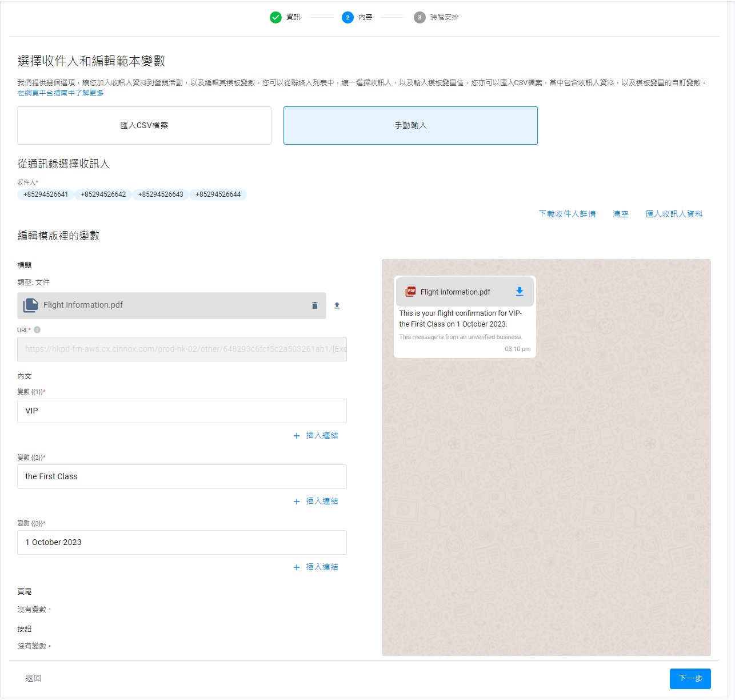
Task: Upload a new document via upload icon
Action: pyautogui.click(x=337, y=305)
